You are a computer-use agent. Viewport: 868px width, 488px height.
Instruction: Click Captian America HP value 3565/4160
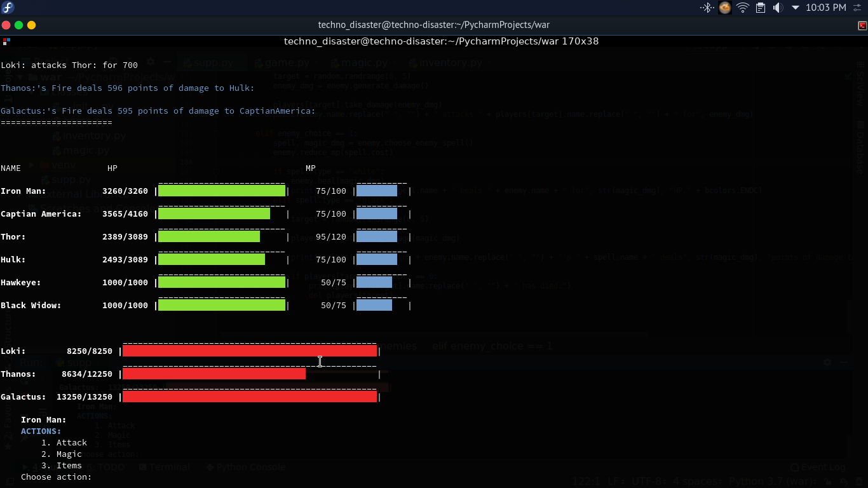(125, 213)
